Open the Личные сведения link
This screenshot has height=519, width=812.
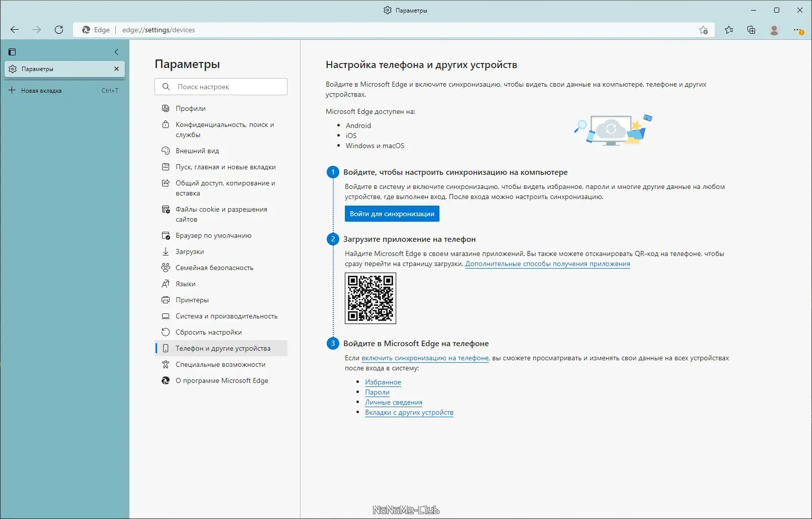pyautogui.click(x=394, y=402)
